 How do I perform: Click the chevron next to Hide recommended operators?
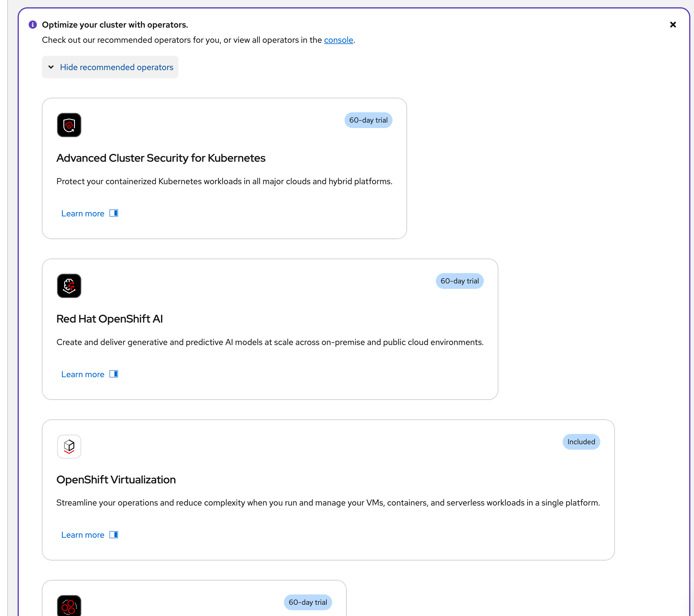click(x=51, y=67)
